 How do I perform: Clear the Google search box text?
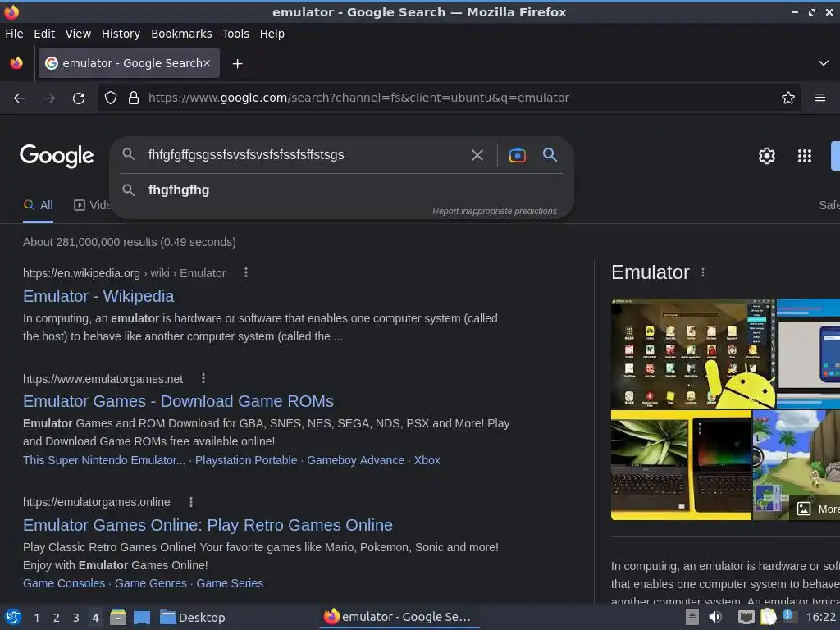(x=477, y=155)
